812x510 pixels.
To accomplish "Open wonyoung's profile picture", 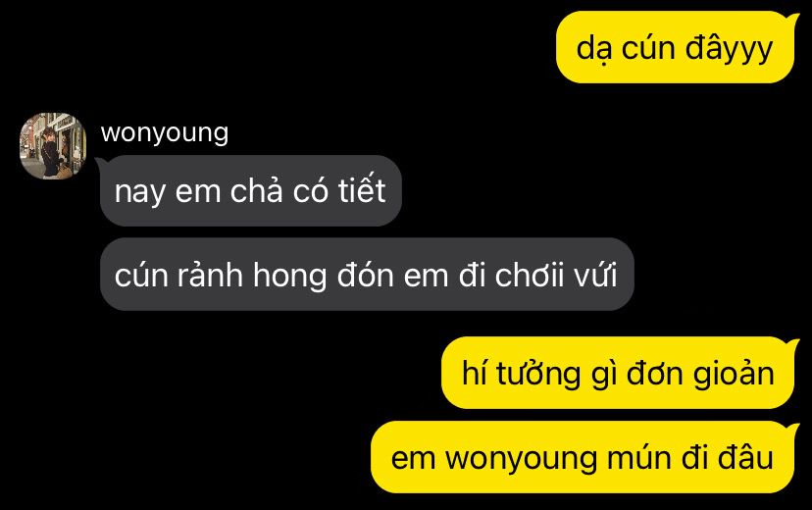I will [53, 146].
